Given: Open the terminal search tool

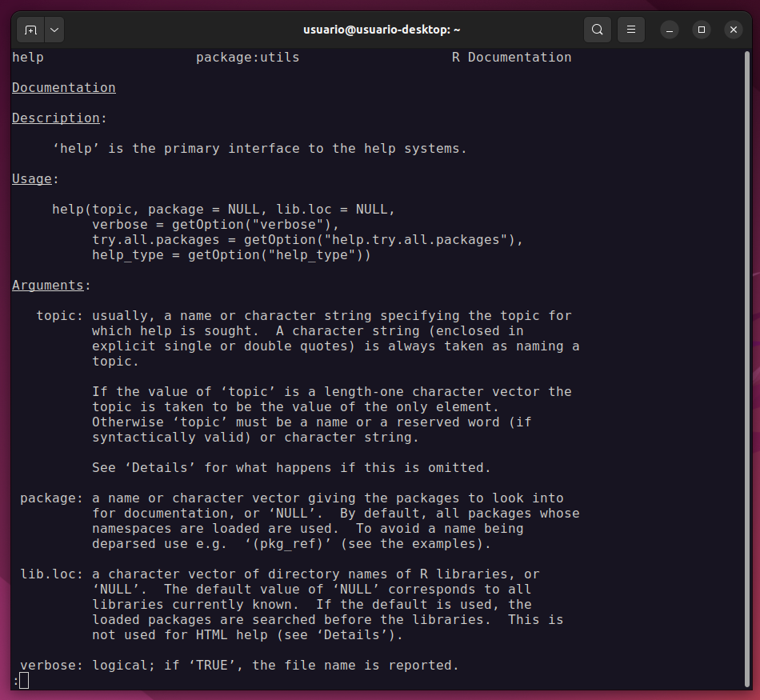Looking at the screenshot, I should click(597, 30).
